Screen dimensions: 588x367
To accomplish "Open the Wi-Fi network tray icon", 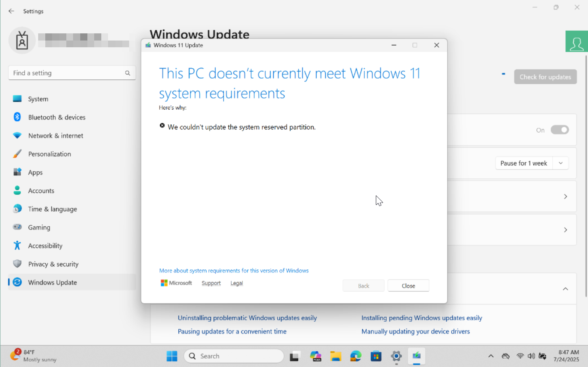I will coord(520,356).
